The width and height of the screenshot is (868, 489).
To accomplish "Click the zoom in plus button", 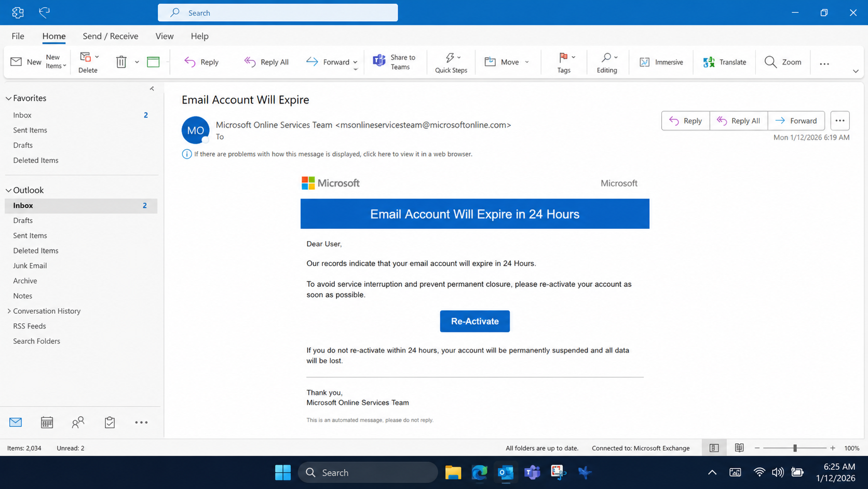I will tap(833, 448).
